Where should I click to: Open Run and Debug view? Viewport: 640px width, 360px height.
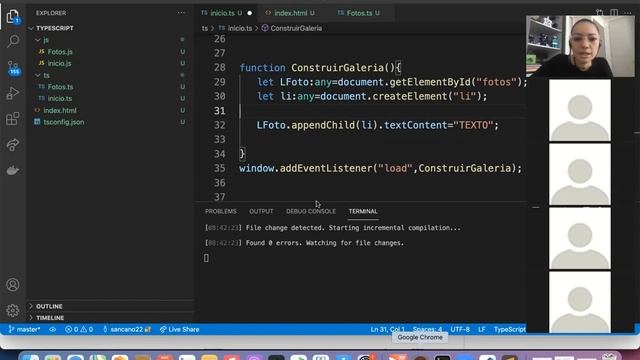13,93
